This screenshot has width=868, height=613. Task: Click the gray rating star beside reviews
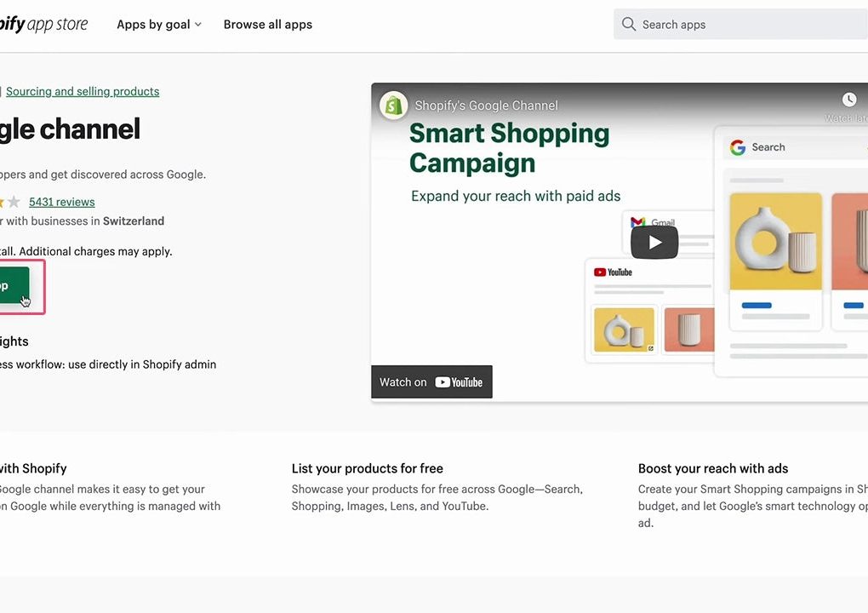pos(14,202)
